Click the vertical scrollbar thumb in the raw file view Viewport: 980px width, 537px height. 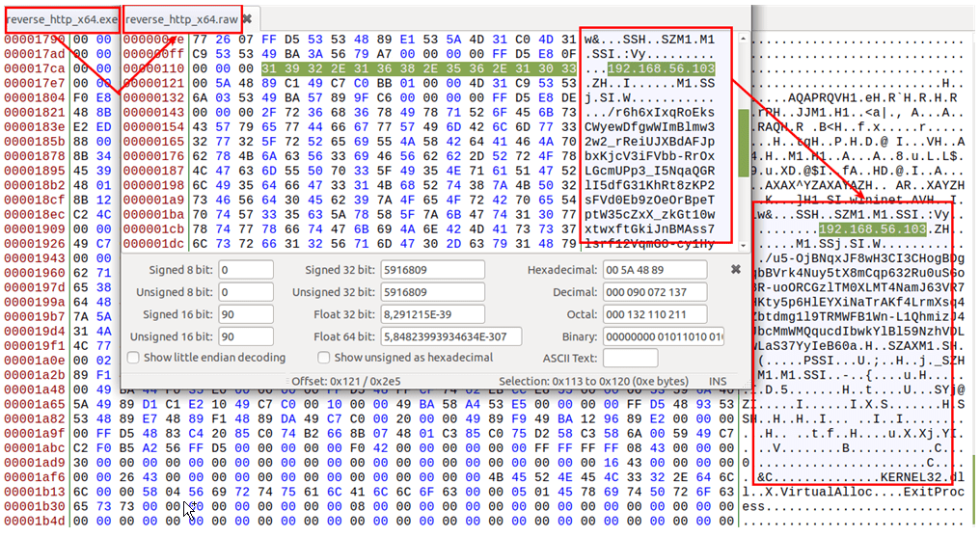[743, 144]
